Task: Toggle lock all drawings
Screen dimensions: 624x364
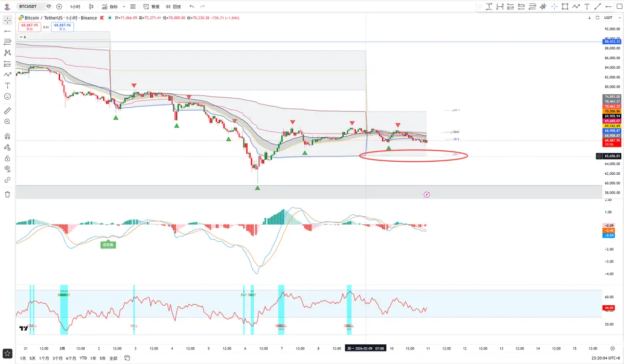Action: tap(7, 158)
